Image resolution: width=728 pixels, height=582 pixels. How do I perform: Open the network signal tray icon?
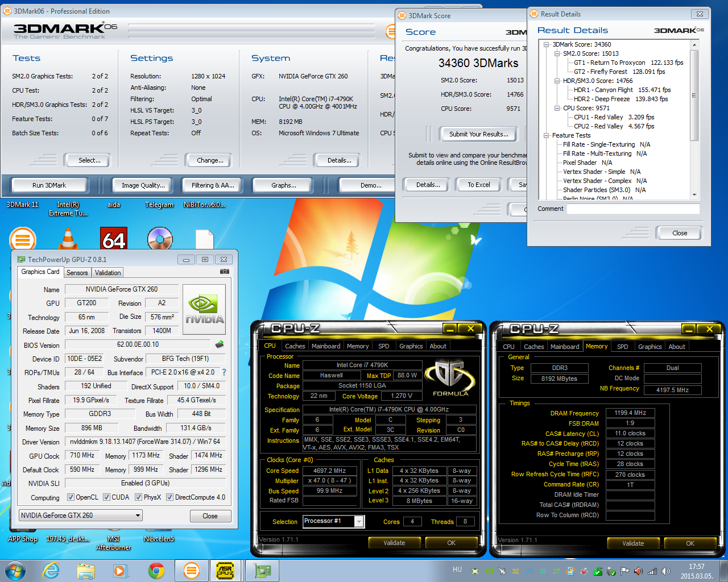[652, 571]
